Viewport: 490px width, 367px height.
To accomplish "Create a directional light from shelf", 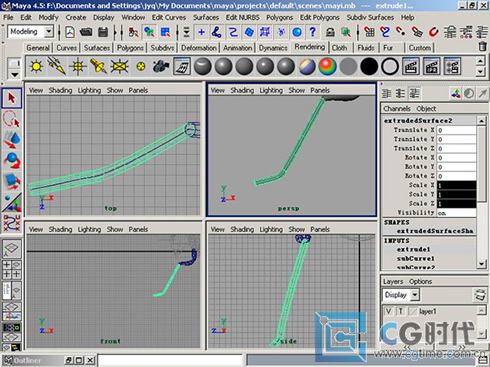I will 56,66.
